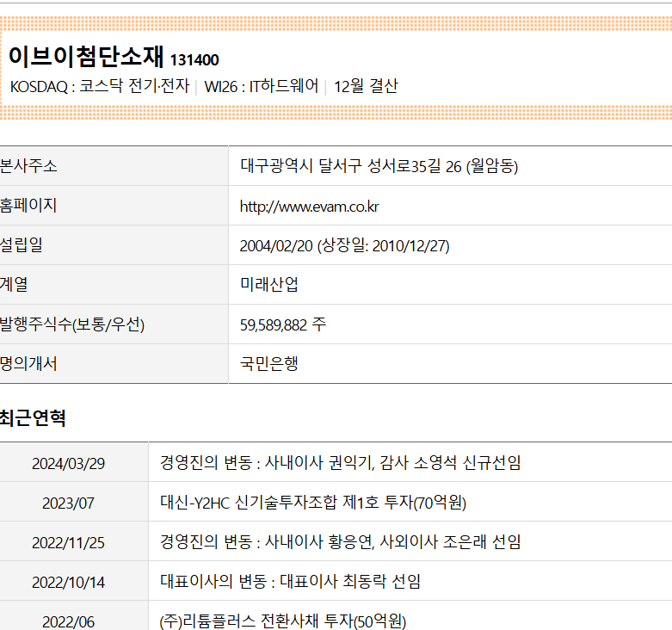Click history date 2023/07
This screenshot has width=672, height=630.
(68, 503)
